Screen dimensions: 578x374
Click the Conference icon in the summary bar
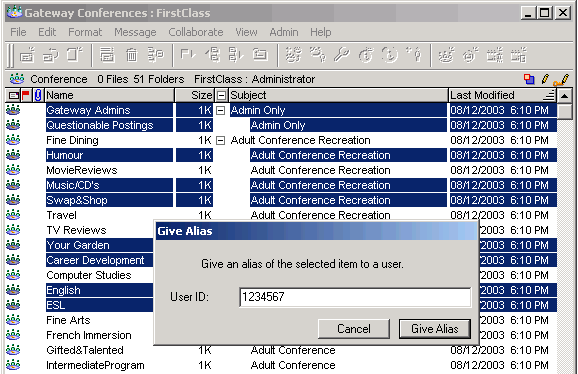pos(17,79)
